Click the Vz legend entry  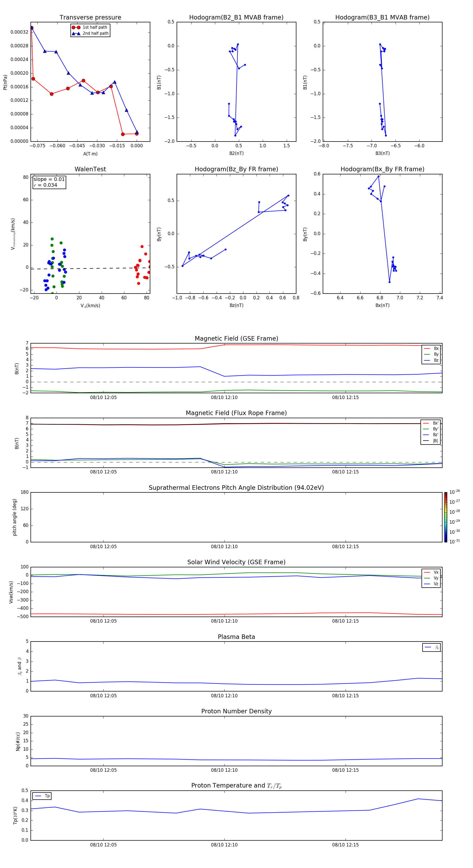431,584
